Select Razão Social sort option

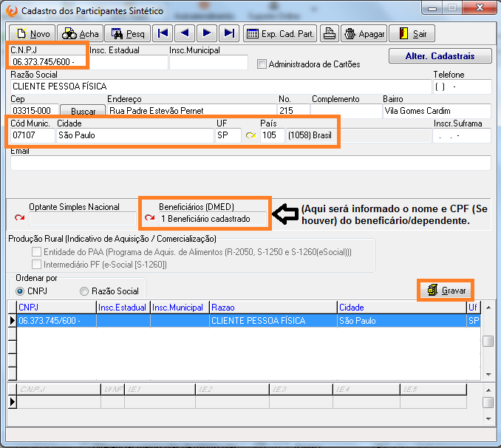pyautogui.click(x=84, y=291)
